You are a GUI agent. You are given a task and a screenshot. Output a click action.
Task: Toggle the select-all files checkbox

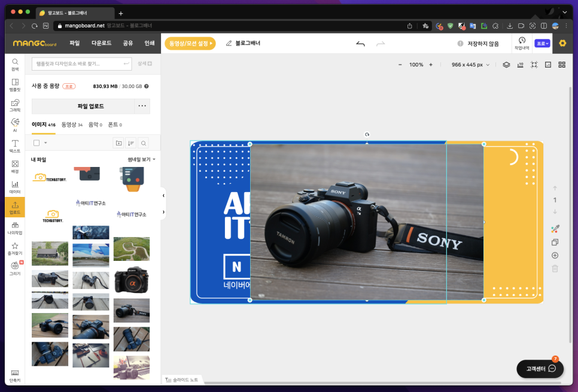pyautogui.click(x=36, y=143)
